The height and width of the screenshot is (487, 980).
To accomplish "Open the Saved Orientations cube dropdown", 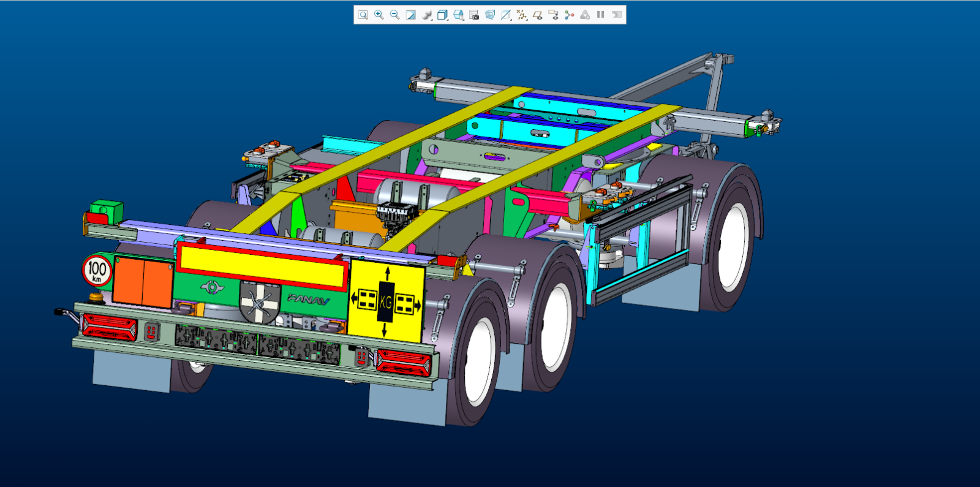I will tap(443, 15).
